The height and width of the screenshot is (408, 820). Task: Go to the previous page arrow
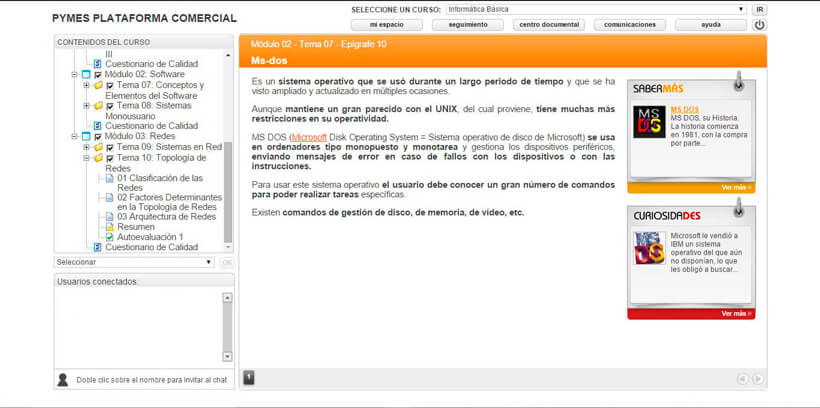[743, 379]
